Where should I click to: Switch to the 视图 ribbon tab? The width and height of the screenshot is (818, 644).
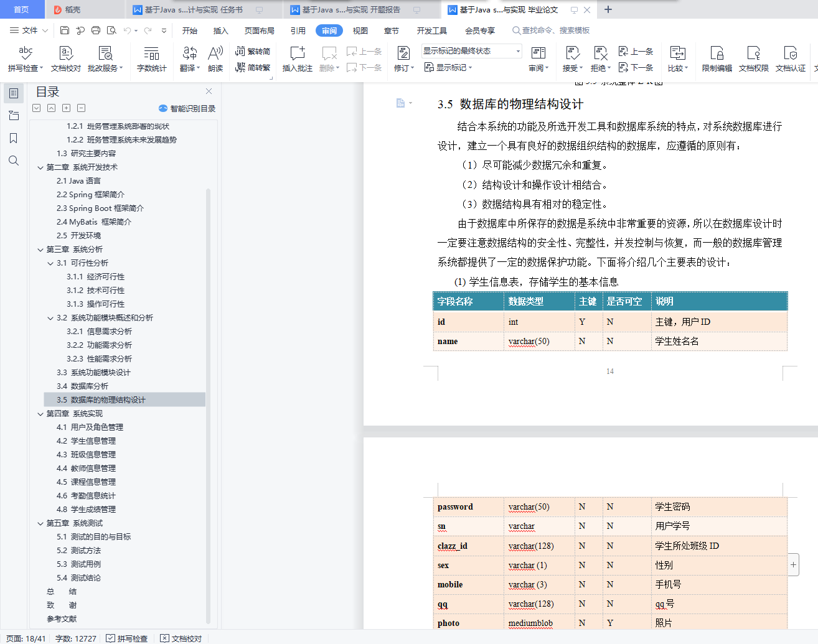tap(360, 30)
